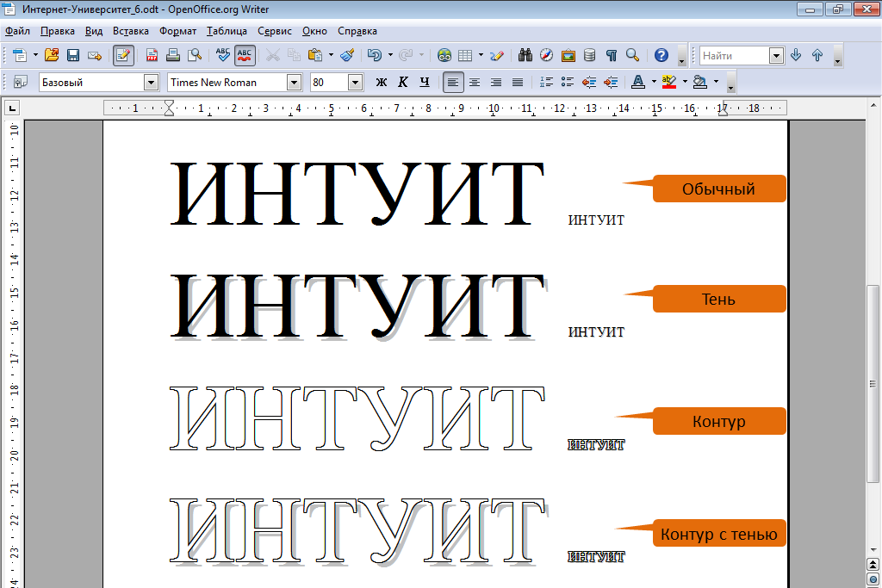Open OpenOffice.org Help
The height and width of the screenshot is (588, 882).
click(661, 55)
